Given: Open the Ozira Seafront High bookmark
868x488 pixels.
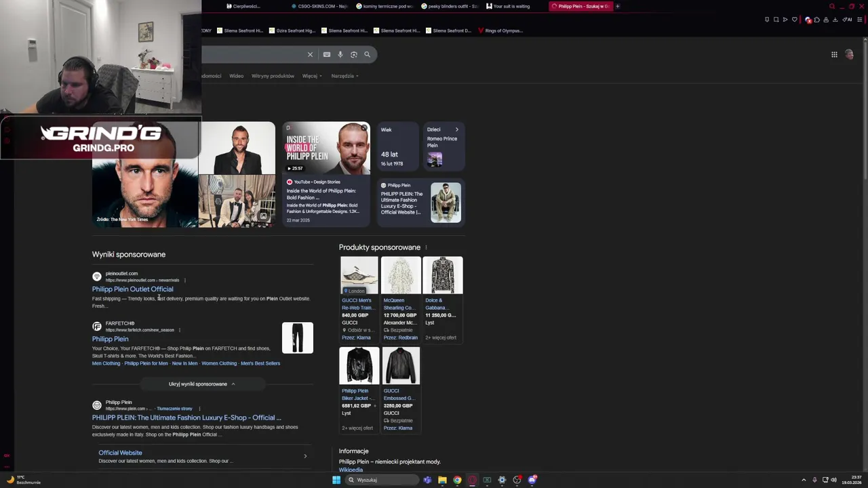Looking at the screenshot, I should [x=292, y=30].
